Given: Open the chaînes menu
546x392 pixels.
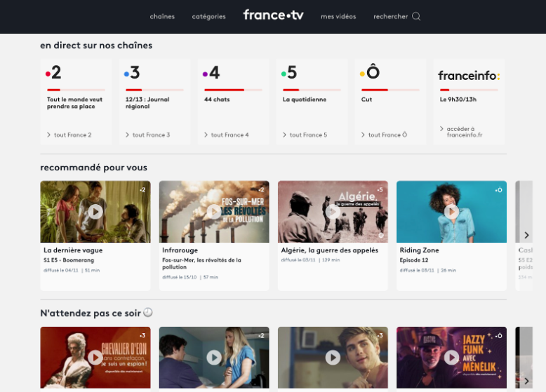Looking at the screenshot, I should (x=162, y=16).
